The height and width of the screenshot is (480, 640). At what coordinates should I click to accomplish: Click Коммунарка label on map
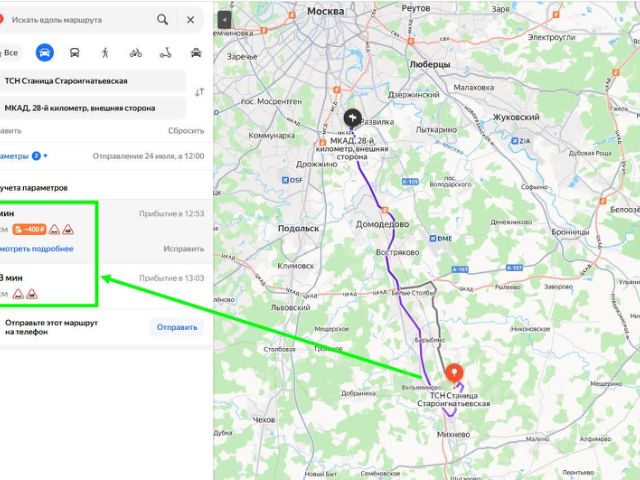click(271, 135)
